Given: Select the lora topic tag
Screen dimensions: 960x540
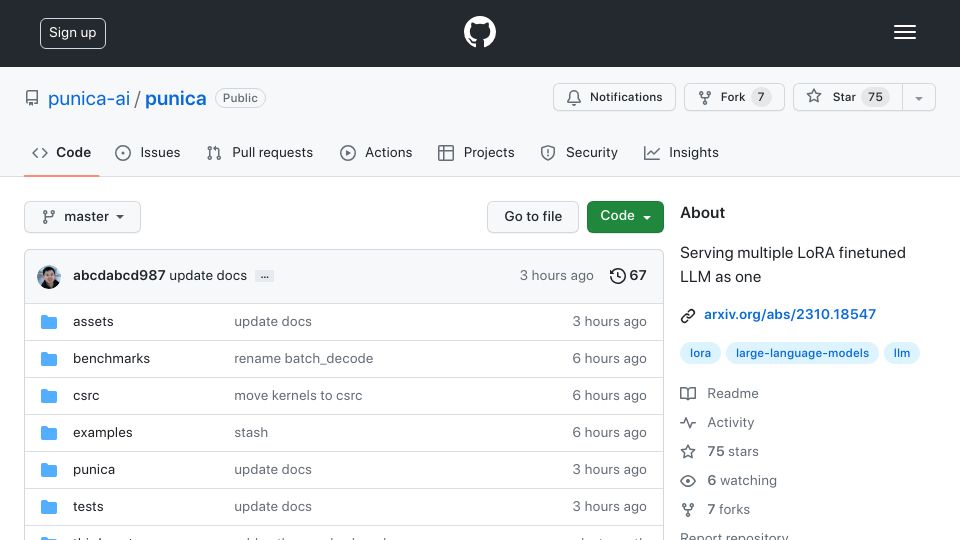Looking at the screenshot, I should coord(700,353).
